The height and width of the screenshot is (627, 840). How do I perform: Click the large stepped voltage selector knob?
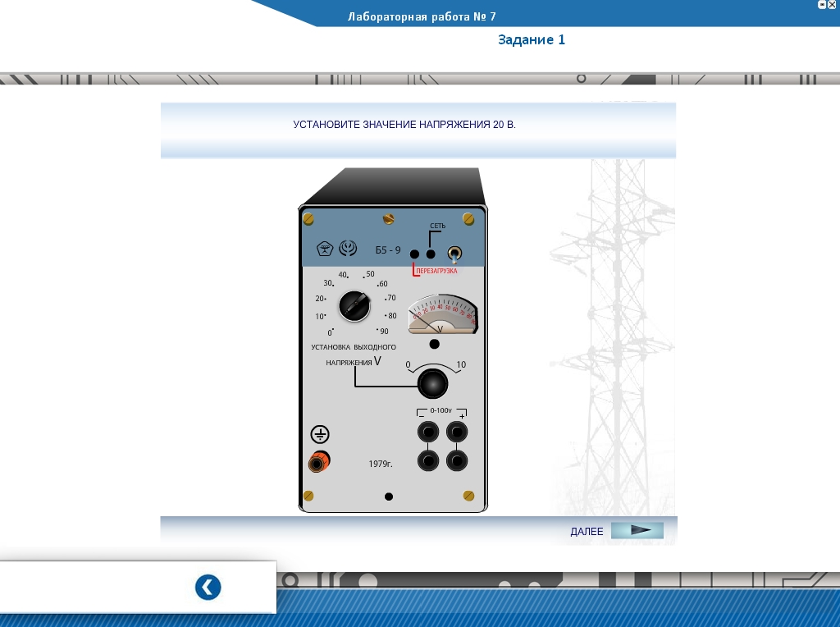[x=354, y=304]
